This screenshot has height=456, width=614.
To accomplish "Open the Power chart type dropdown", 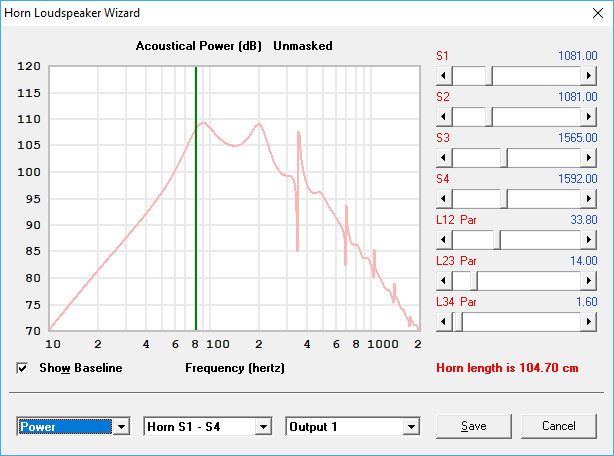I will pos(121,427).
